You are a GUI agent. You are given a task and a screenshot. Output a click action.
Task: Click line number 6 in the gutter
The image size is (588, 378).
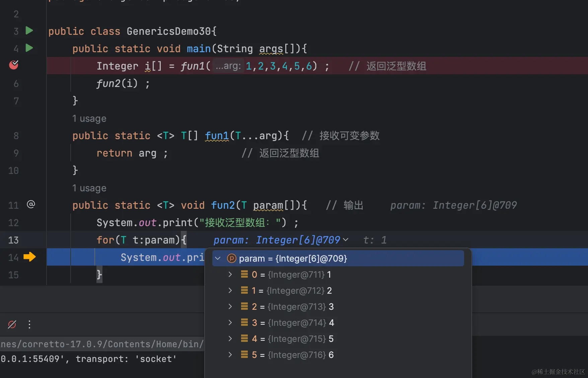(x=16, y=83)
